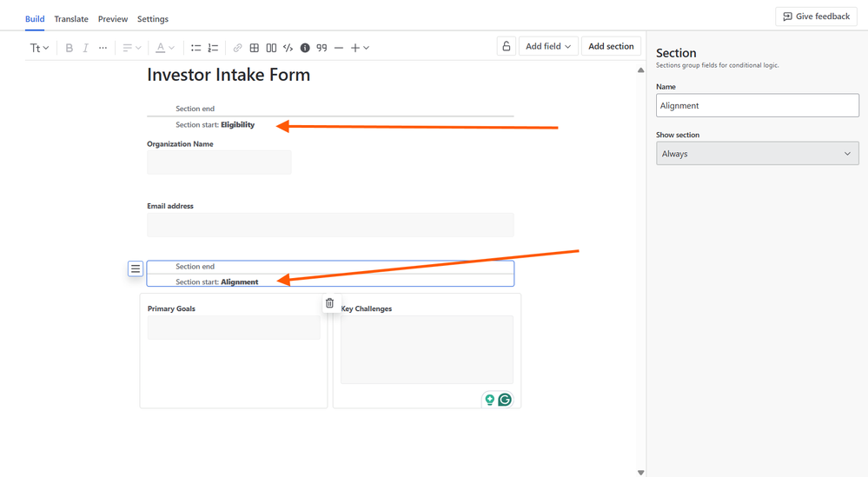Insert a quote block
The width and height of the screenshot is (868, 477).
(321, 48)
